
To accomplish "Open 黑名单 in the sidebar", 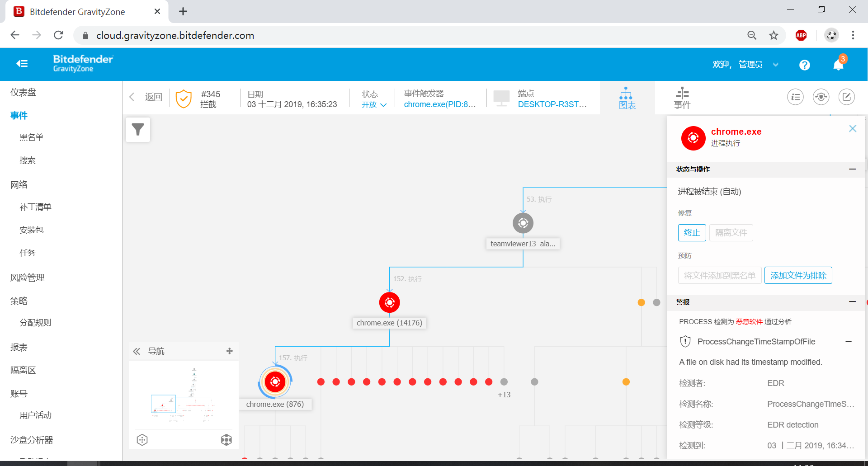I will tap(31, 137).
